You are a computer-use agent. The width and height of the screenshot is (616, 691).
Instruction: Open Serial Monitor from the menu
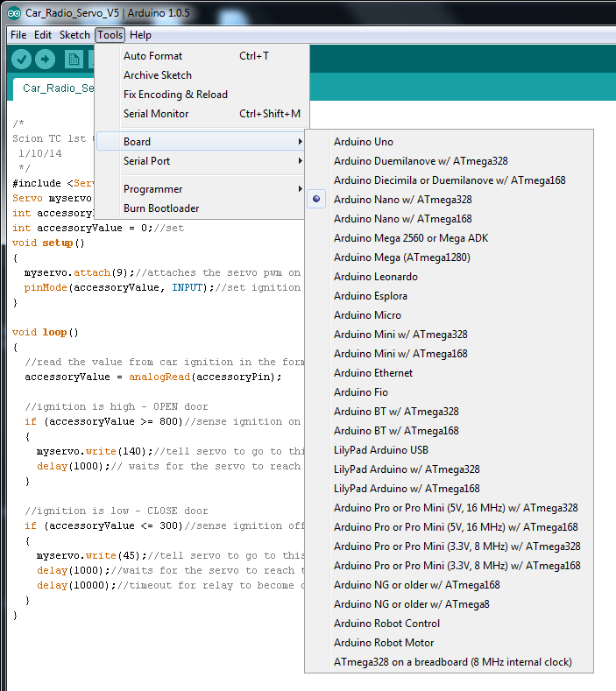click(201, 114)
